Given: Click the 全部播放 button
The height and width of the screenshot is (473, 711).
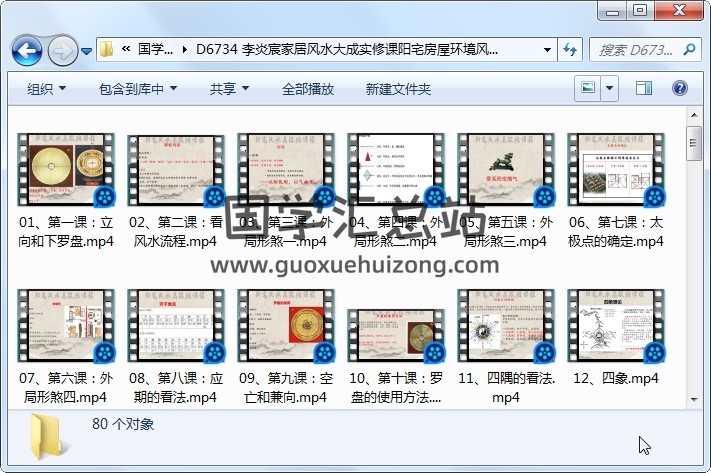Looking at the screenshot, I should (307, 89).
